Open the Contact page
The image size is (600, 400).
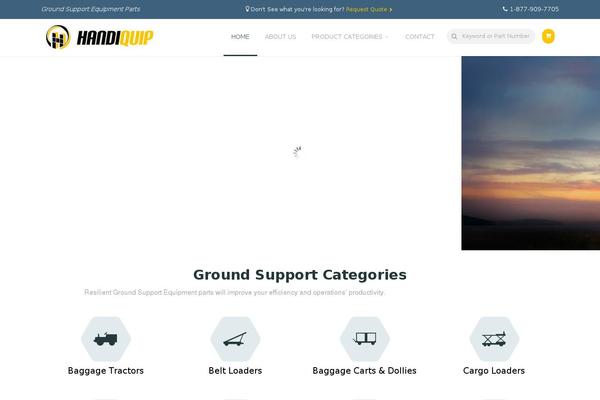point(420,37)
